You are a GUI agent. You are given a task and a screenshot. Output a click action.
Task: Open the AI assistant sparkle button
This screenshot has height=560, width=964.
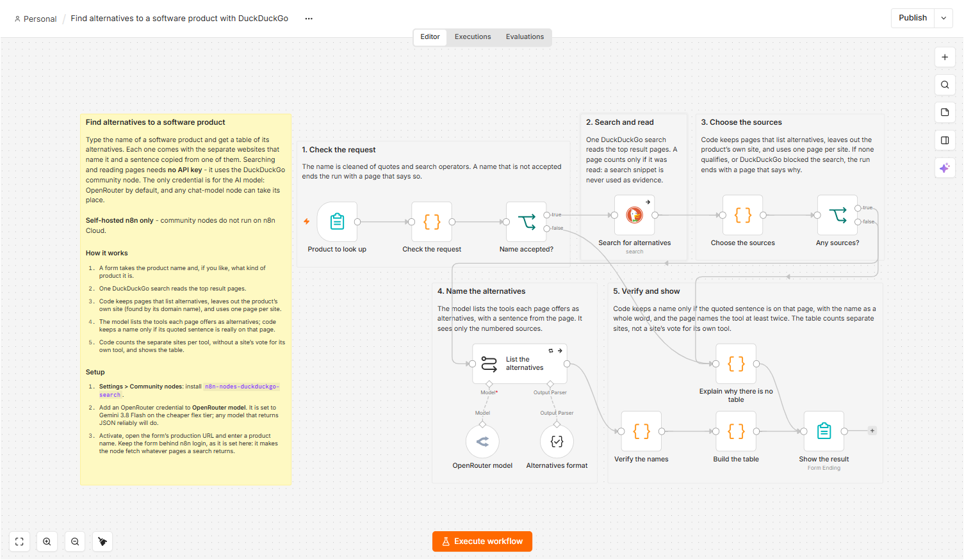[945, 168]
